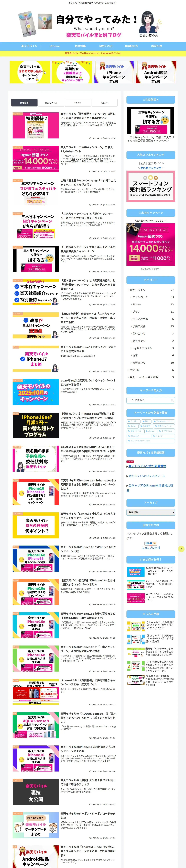Open iPhone16eが月額1円 article thumbnail
The image size is (186, 868).
pos(36,425)
